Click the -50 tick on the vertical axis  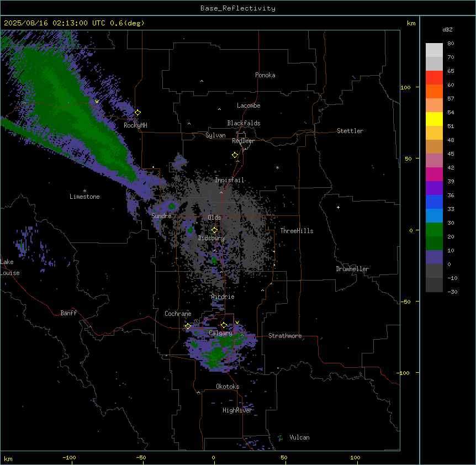click(x=405, y=302)
